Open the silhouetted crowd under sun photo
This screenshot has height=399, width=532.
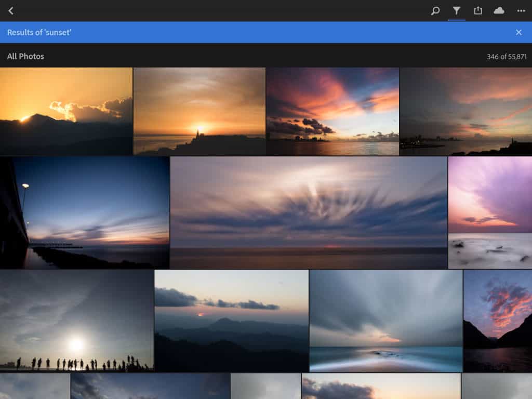click(x=76, y=321)
